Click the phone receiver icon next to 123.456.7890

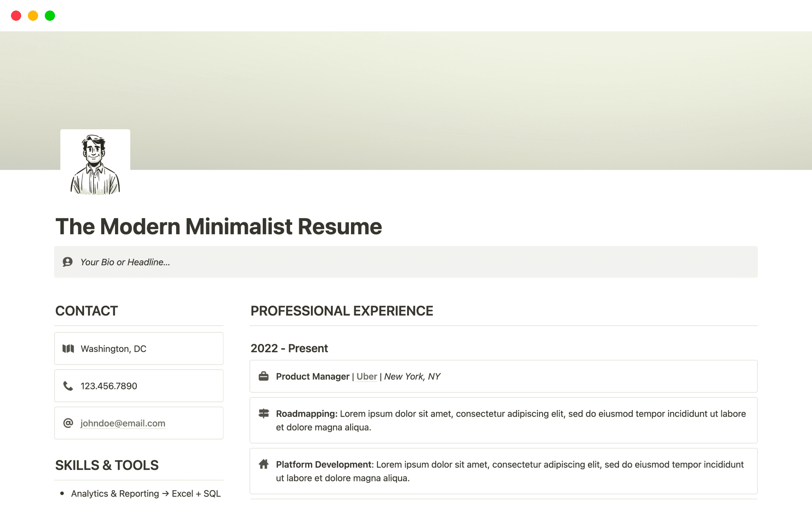pos(68,386)
